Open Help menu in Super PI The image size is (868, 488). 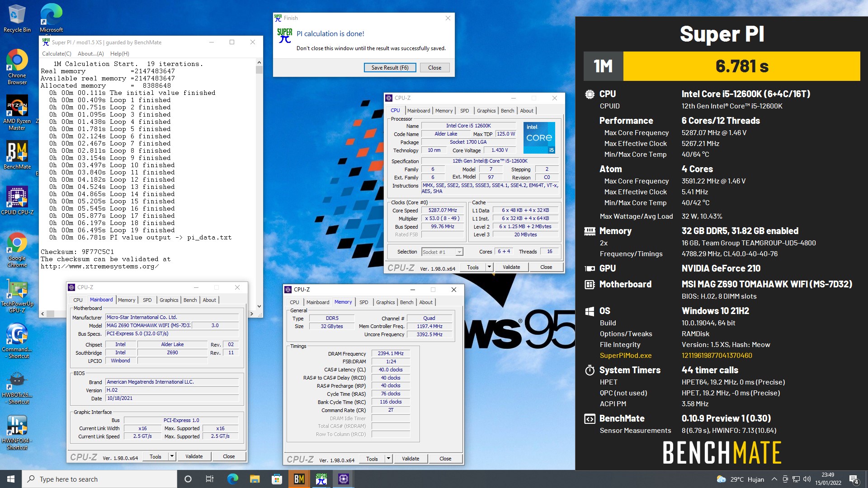pos(119,53)
